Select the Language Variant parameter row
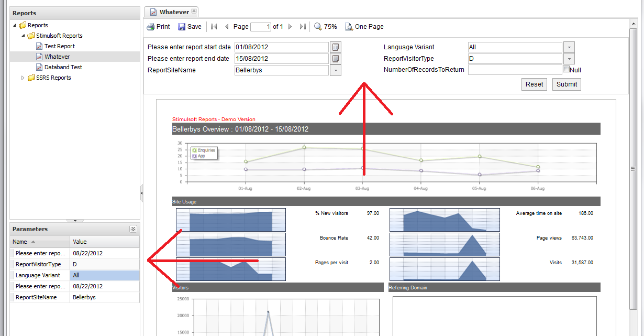 click(x=75, y=275)
